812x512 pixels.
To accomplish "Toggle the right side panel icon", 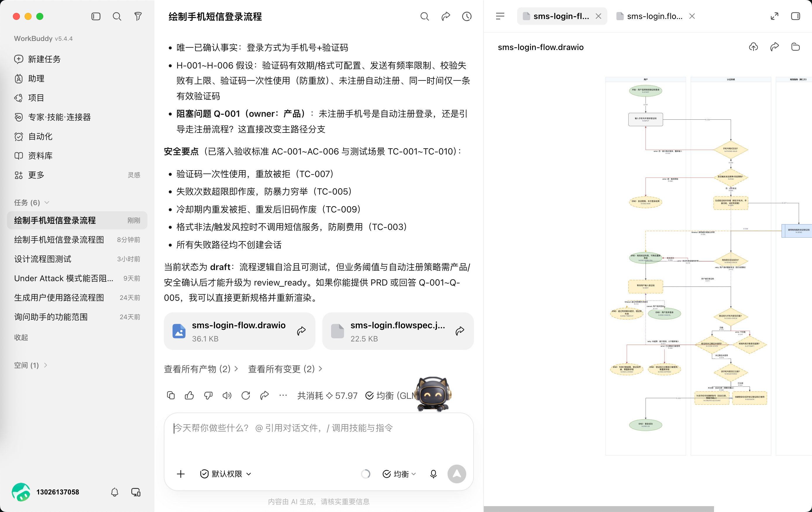I will pyautogui.click(x=796, y=16).
